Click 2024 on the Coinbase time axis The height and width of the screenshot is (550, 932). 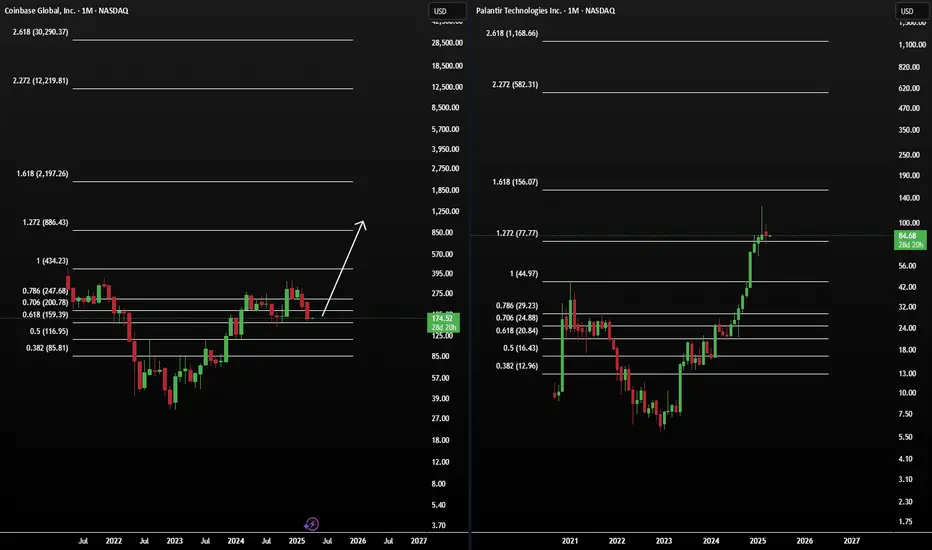coord(236,541)
